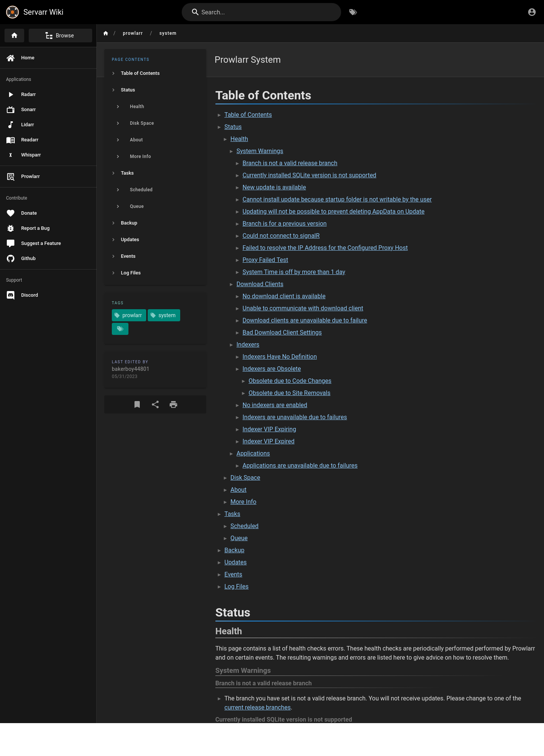544x756 pixels.
Task: Select the system tag chip
Action: pos(164,315)
